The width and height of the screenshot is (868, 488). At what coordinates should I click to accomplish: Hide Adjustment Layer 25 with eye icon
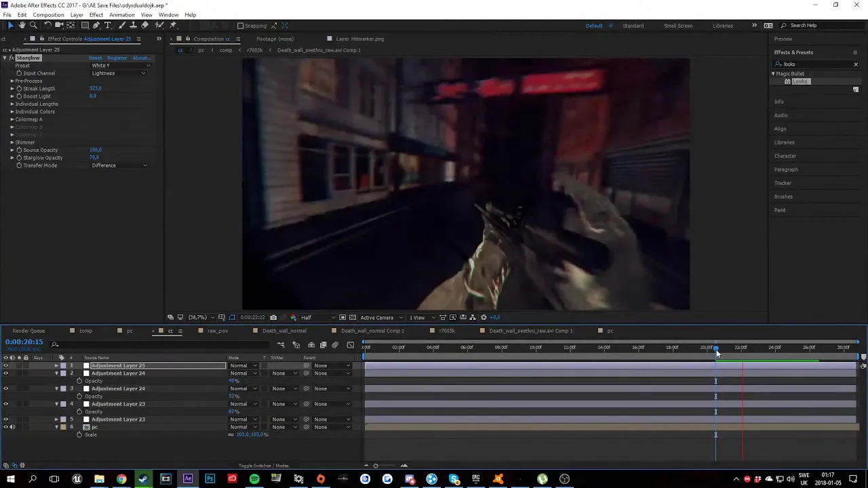coord(5,365)
